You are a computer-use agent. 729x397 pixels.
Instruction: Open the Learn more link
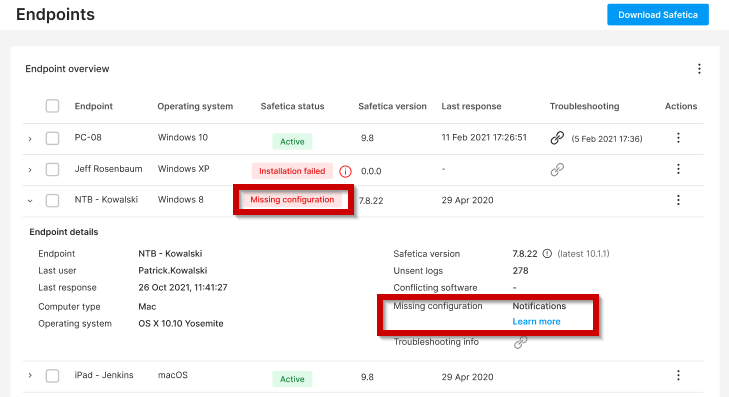pos(536,322)
